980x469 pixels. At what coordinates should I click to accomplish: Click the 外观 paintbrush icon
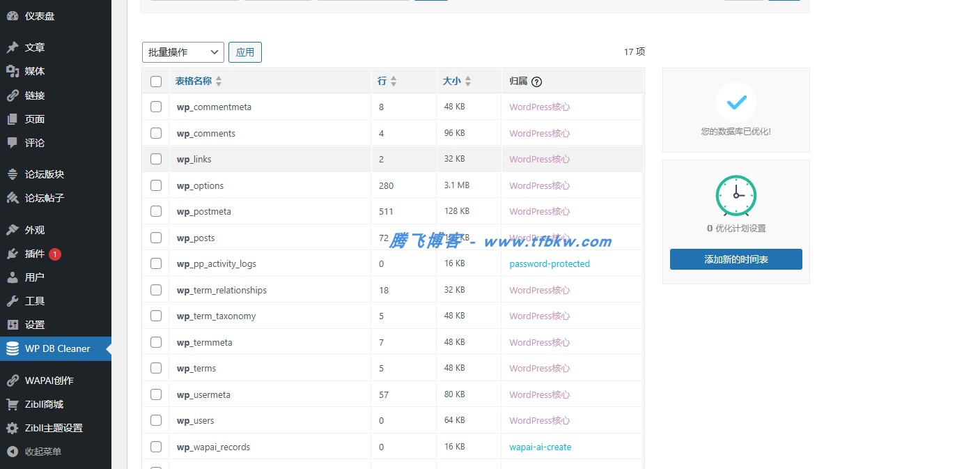(13, 230)
